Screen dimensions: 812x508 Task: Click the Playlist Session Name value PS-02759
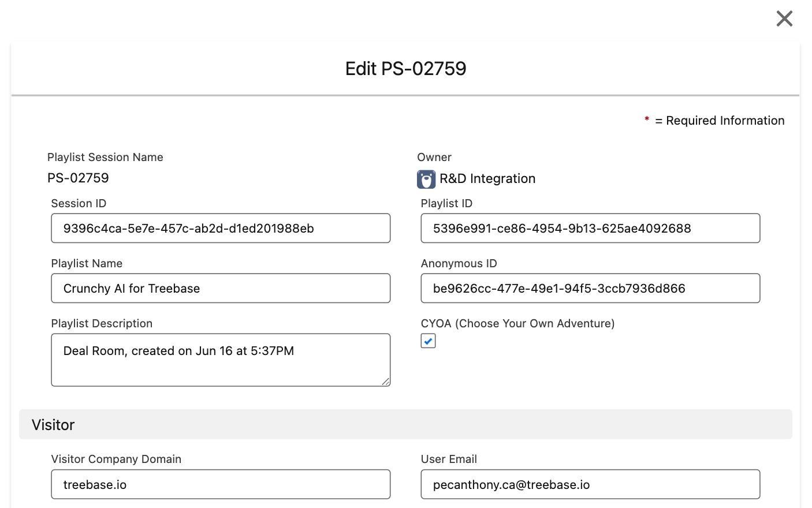coord(79,178)
